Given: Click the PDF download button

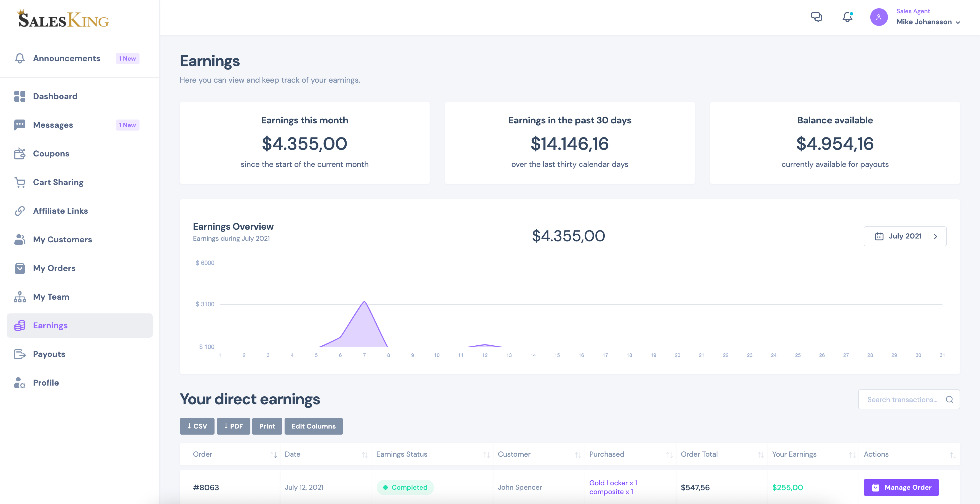Looking at the screenshot, I should (233, 426).
